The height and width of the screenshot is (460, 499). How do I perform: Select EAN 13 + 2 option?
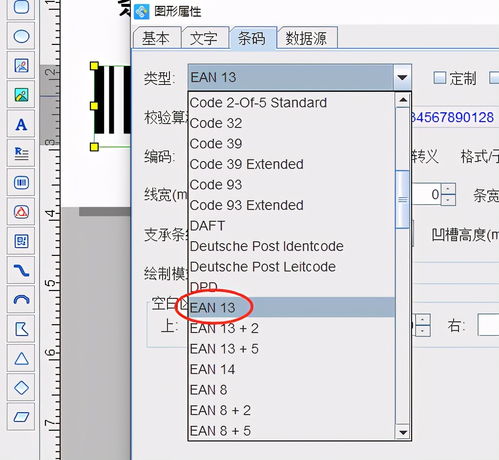tap(292, 328)
